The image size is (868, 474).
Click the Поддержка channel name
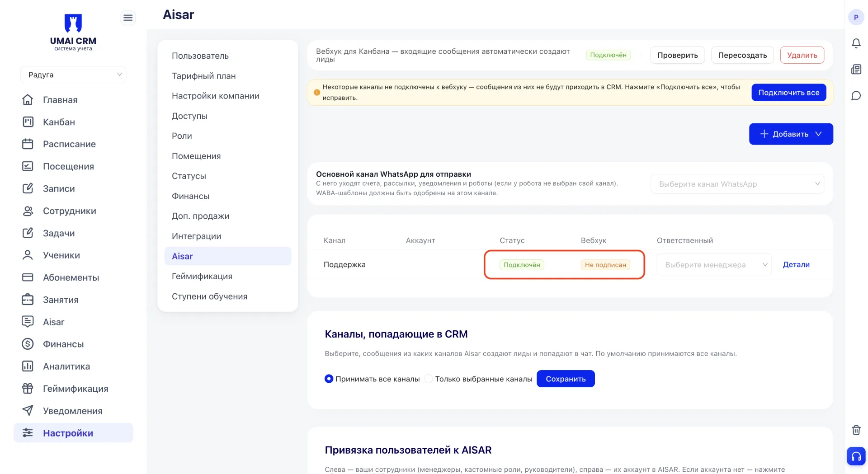[x=344, y=264]
